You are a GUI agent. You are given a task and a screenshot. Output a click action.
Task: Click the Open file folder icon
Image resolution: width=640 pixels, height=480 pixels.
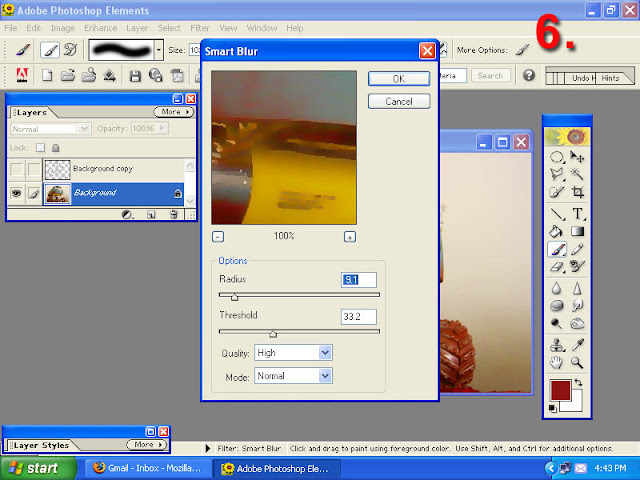[x=68, y=76]
